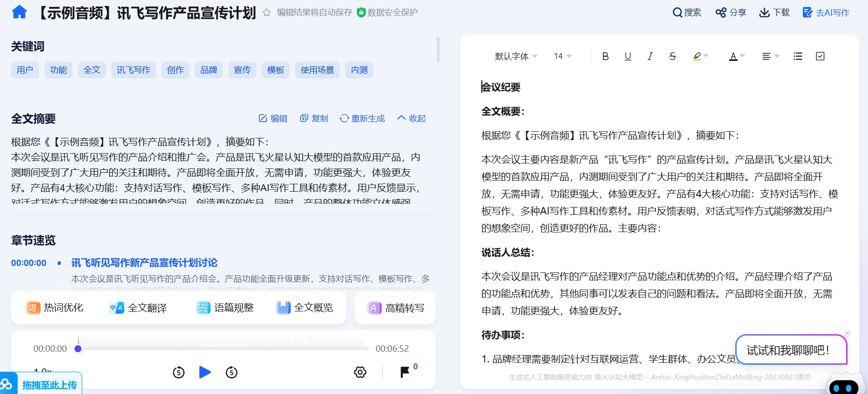Insert a checkbox task list

tap(820, 56)
